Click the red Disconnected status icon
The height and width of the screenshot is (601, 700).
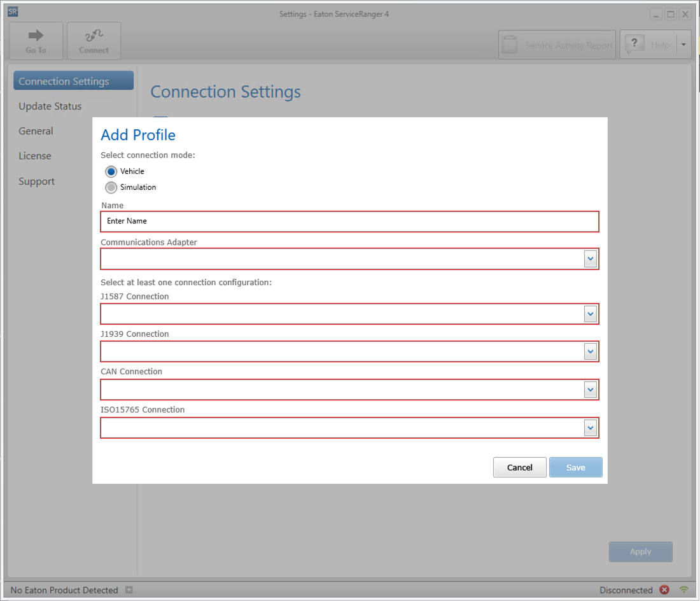click(x=664, y=590)
